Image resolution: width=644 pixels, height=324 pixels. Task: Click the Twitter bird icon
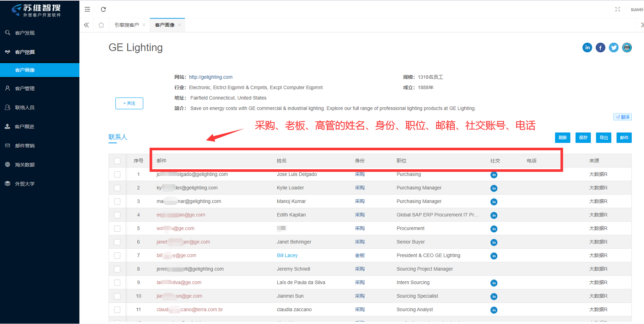coord(614,48)
